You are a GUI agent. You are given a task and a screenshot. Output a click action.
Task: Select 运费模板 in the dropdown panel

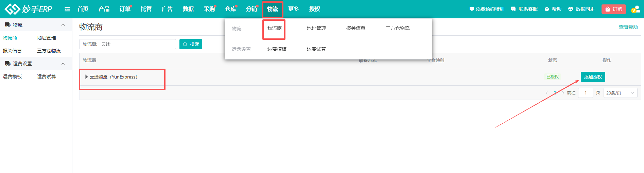tap(277, 49)
